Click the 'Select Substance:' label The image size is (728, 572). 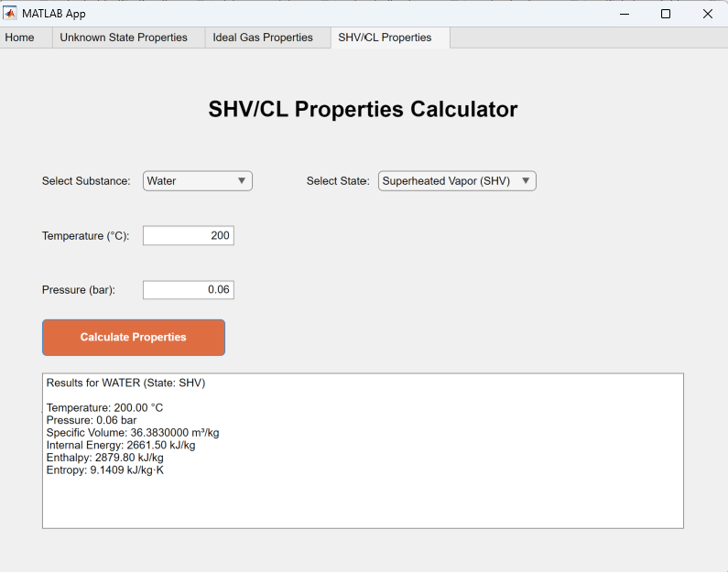click(86, 181)
